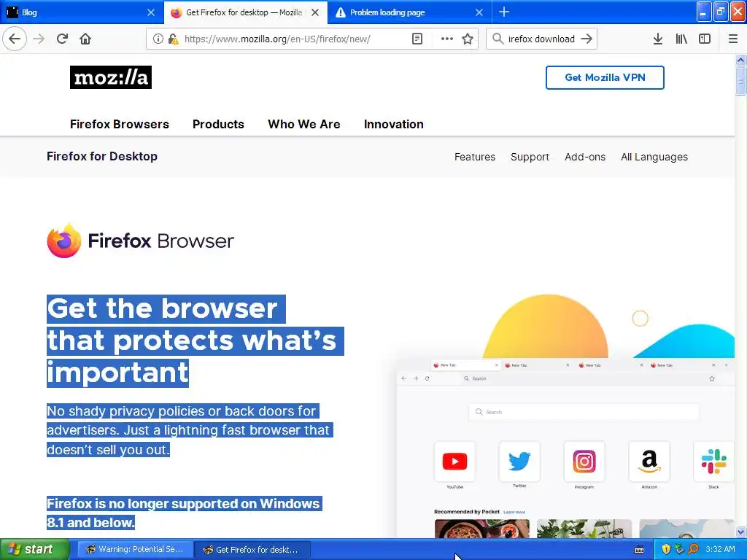Click the Slack tile in illustration

pyautogui.click(x=713, y=461)
